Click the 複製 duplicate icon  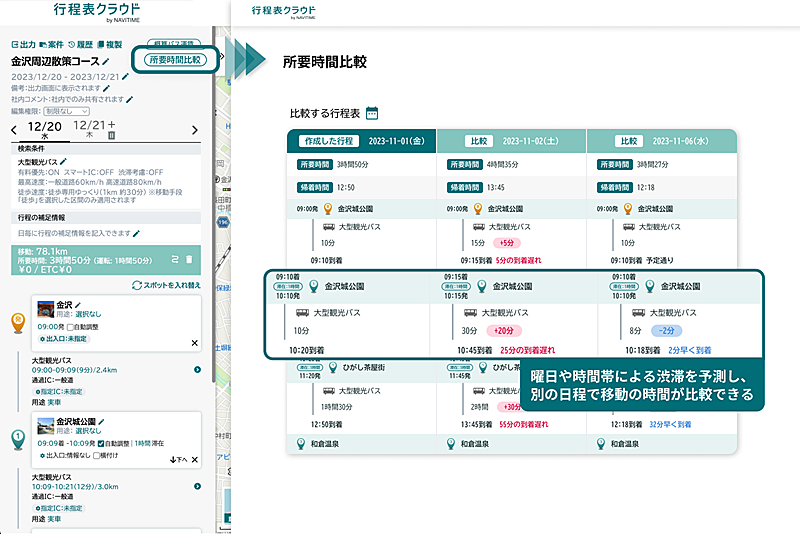110,45
